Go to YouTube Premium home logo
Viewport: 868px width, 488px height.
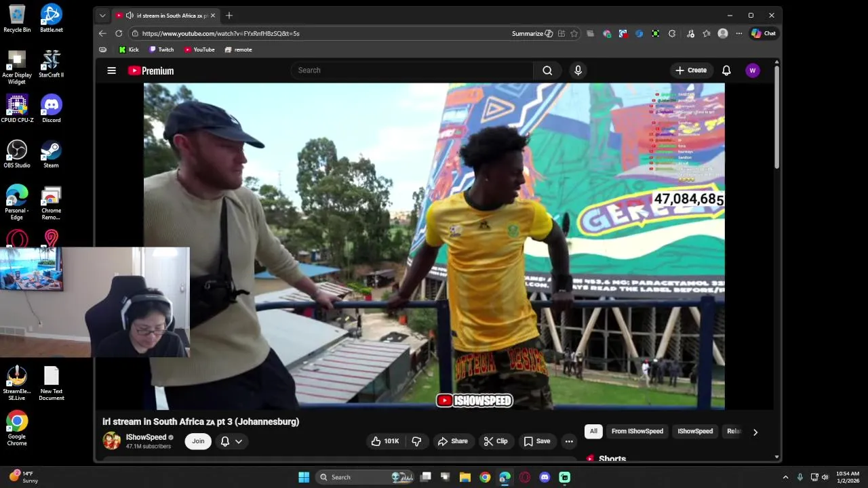click(x=151, y=70)
